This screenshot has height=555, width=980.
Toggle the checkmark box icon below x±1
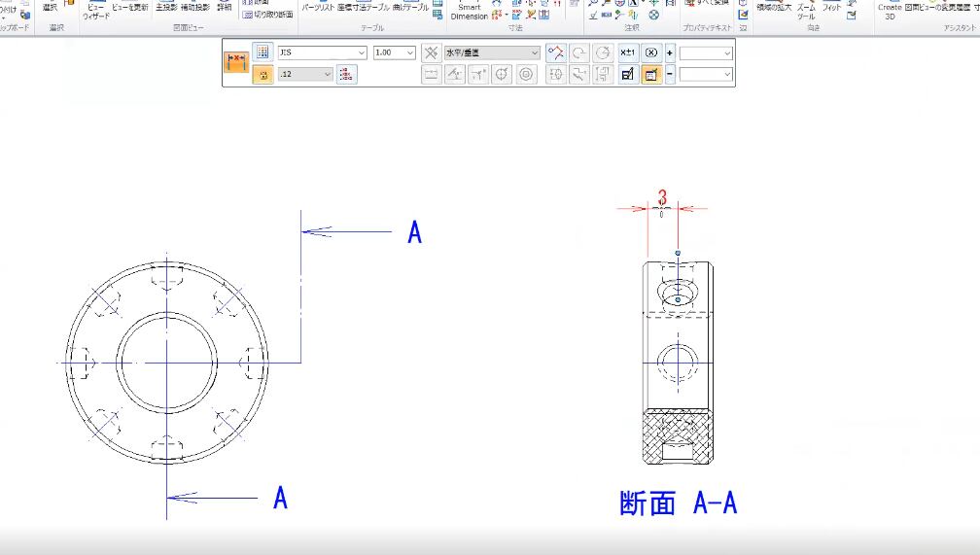click(628, 74)
